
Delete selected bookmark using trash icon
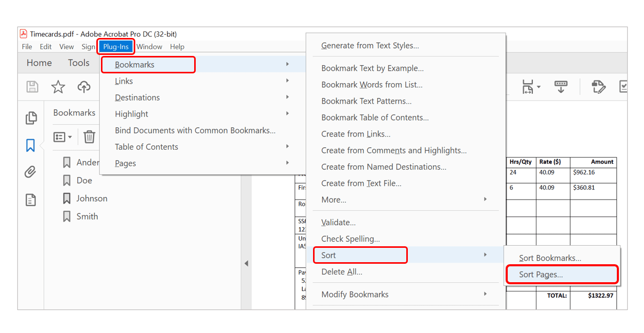(x=89, y=136)
